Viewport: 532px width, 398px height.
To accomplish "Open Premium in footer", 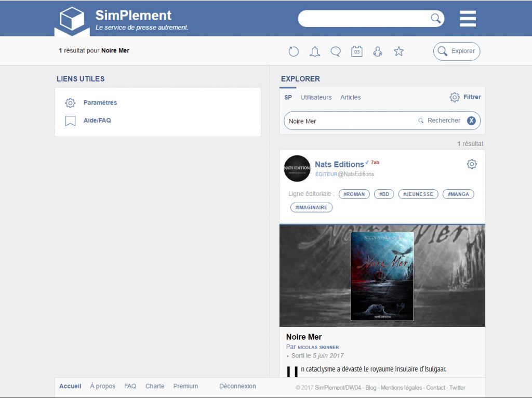I will pos(185,386).
